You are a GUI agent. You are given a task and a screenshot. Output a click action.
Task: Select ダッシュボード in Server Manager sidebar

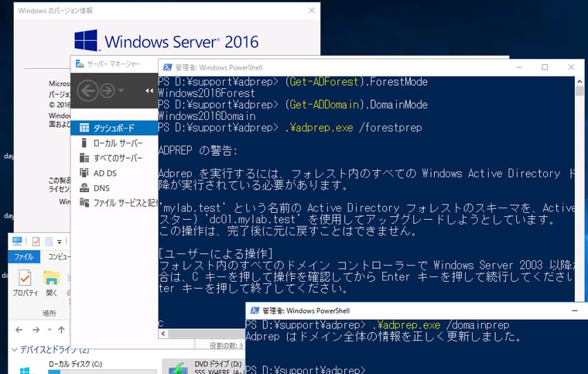114,129
